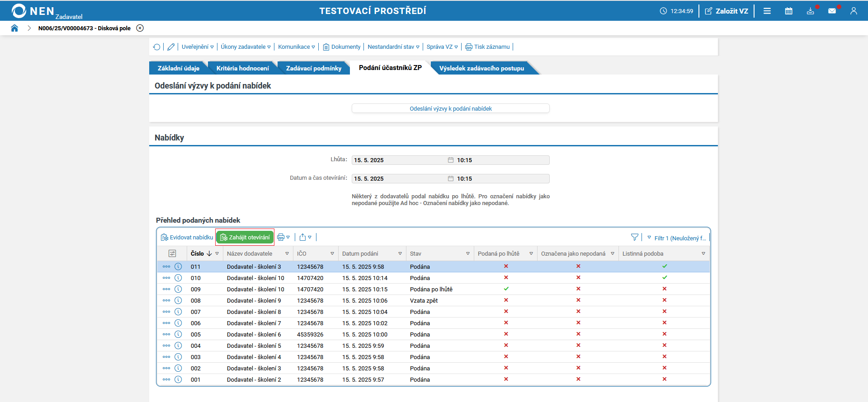The image size is (868, 402).
Task: Open the calendar icon in header
Action: [788, 11]
